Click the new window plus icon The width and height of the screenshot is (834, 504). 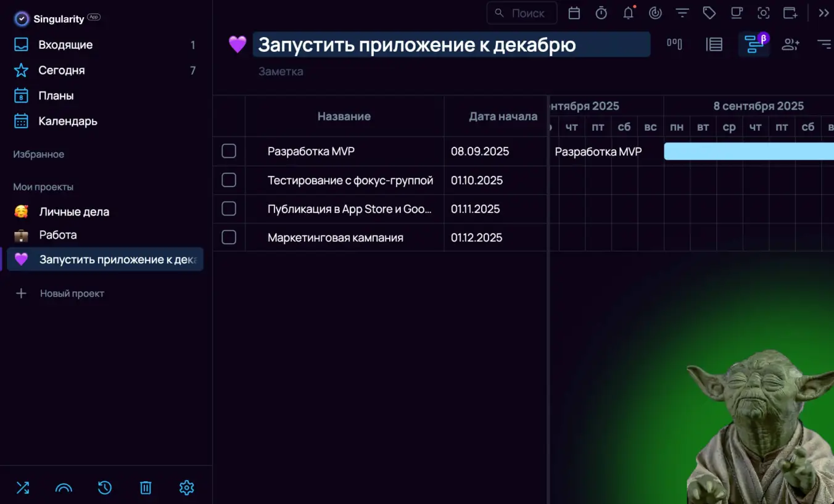[790, 13]
